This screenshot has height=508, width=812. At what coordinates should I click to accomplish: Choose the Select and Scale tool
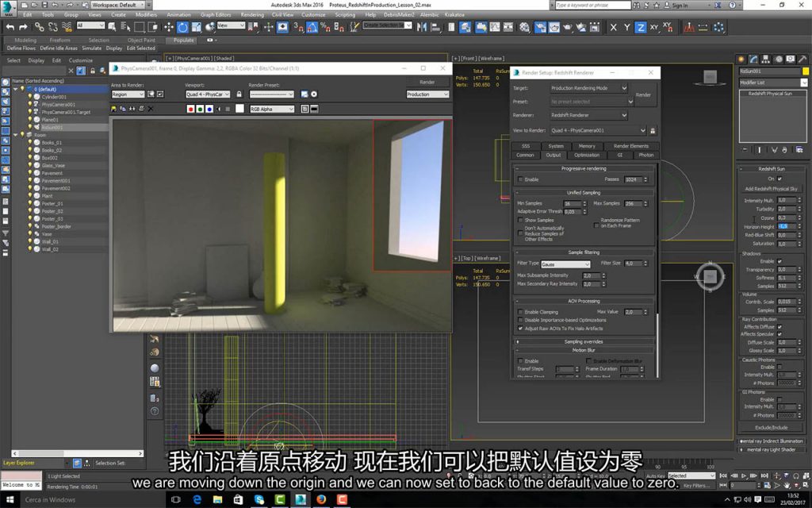coord(197,27)
